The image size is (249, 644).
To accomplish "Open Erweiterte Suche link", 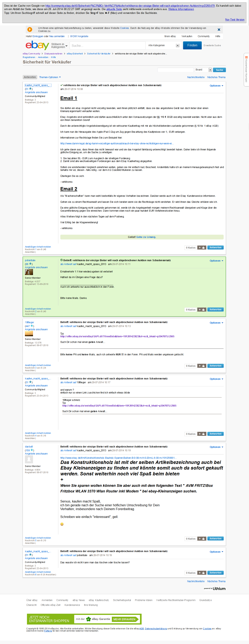I will [212, 46].
